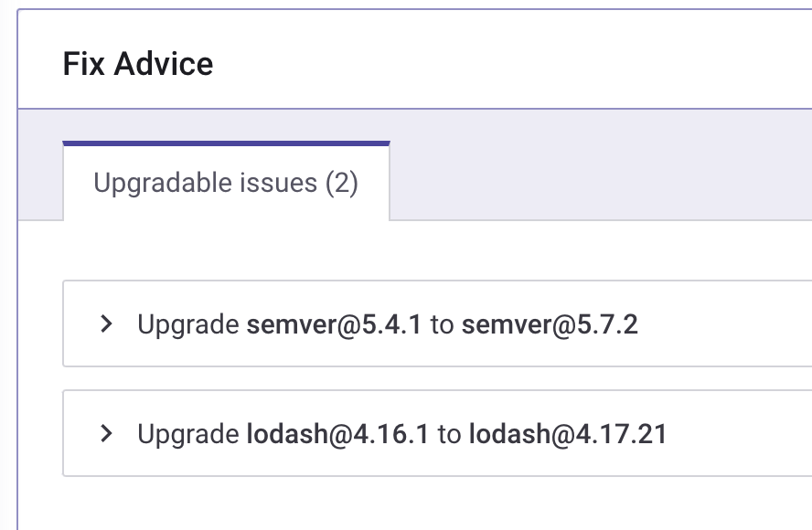Click the lodash@4.17.21 target version text
812x530 pixels.
(568, 434)
